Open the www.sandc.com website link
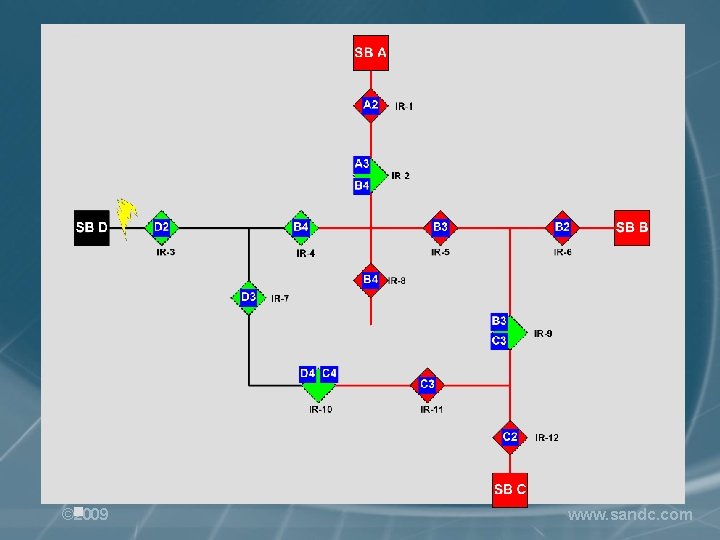 [x=630, y=515]
